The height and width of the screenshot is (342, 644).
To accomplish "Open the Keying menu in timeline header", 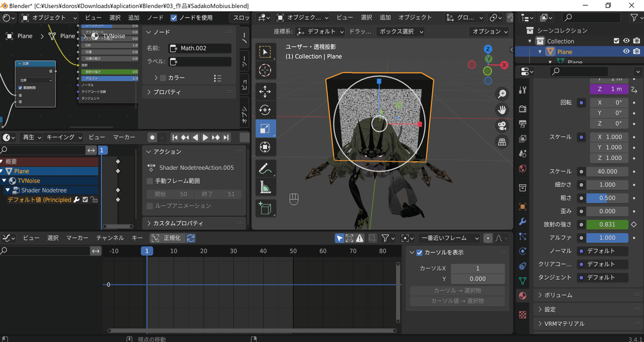I will (x=64, y=137).
